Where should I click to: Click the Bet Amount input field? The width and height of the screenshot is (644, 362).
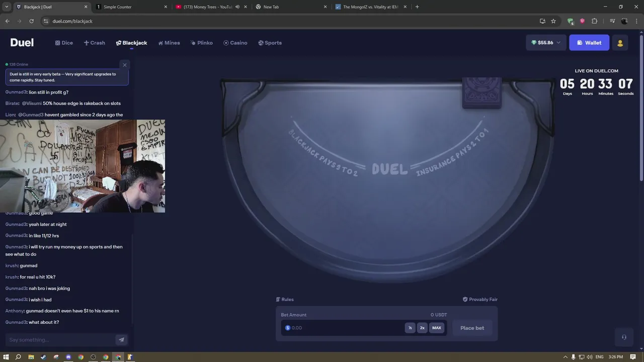coord(343,328)
